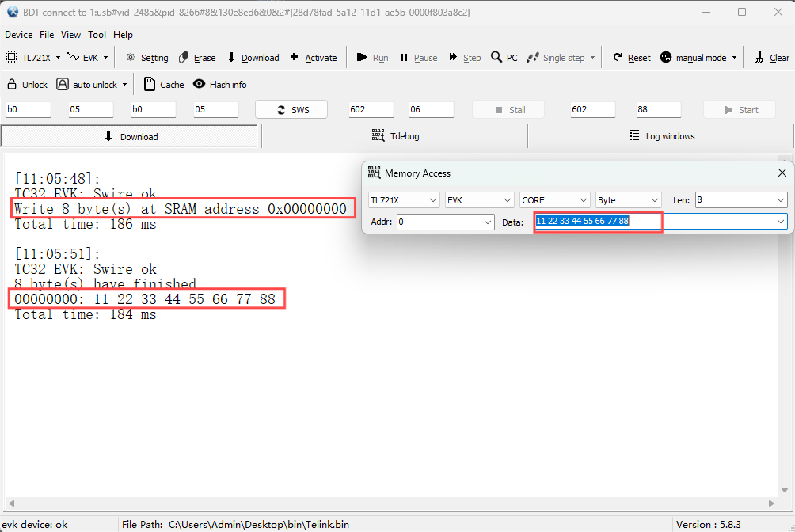Open the CORE dropdown
795x532 pixels.
point(554,200)
